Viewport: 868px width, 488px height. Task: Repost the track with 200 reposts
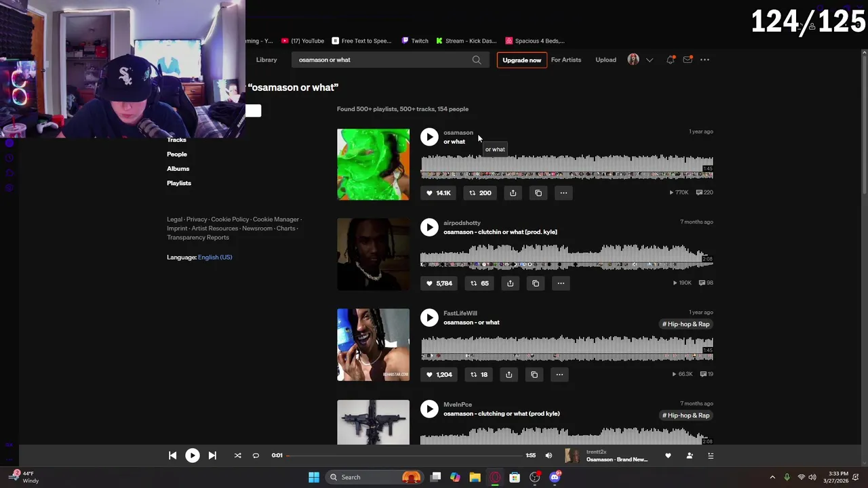(480, 193)
